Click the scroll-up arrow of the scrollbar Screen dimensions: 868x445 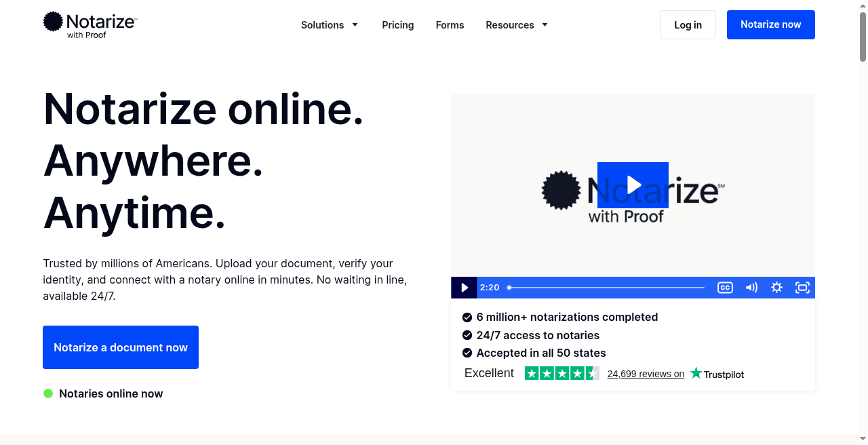tap(863, 5)
